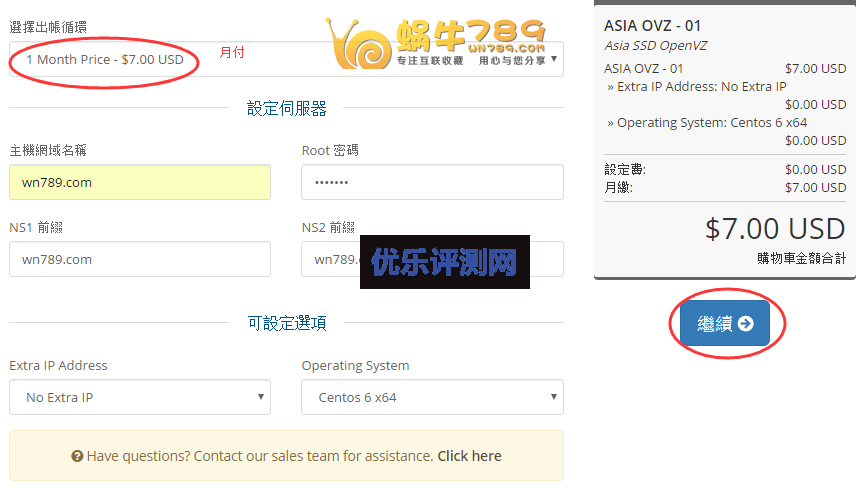Click the 可設定選項 section heading
This screenshot has width=867, height=488.
(x=286, y=323)
